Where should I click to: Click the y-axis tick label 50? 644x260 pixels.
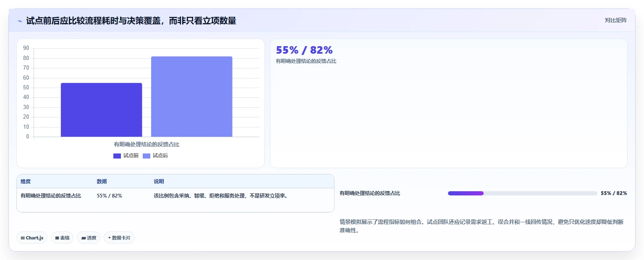tap(26, 88)
